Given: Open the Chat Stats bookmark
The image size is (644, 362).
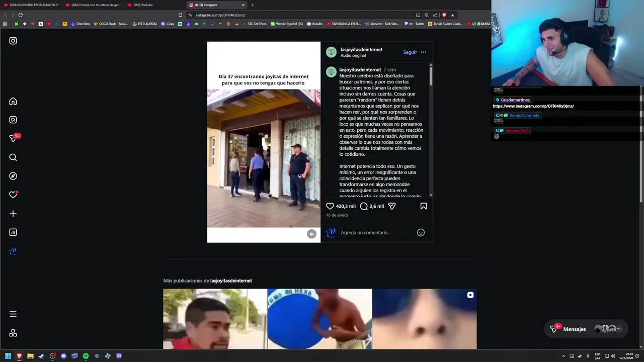Looking at the screenshot, I should [80, 24].
